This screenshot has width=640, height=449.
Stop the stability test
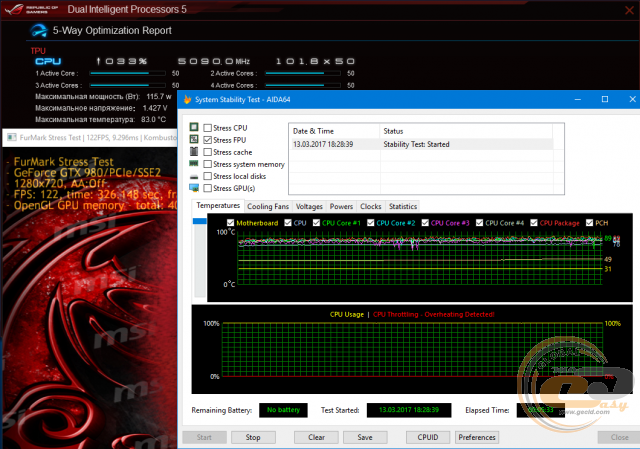253,437
